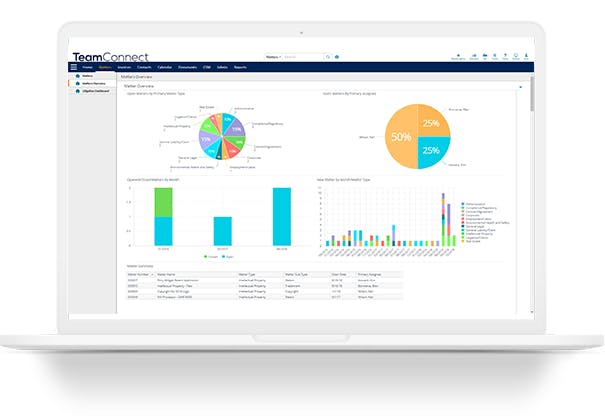Click the folder icon in header
This screenshot has width=605, height=416.
485,56
